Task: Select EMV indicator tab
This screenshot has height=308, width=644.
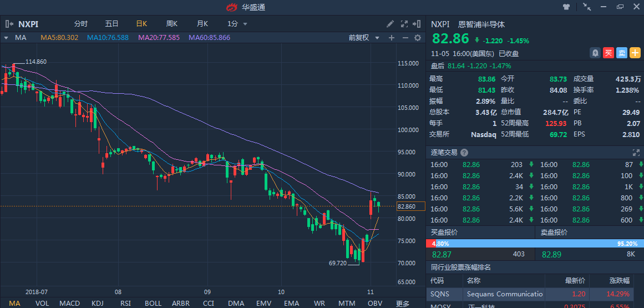Action: pyautogui.click(x=263, y=304)
